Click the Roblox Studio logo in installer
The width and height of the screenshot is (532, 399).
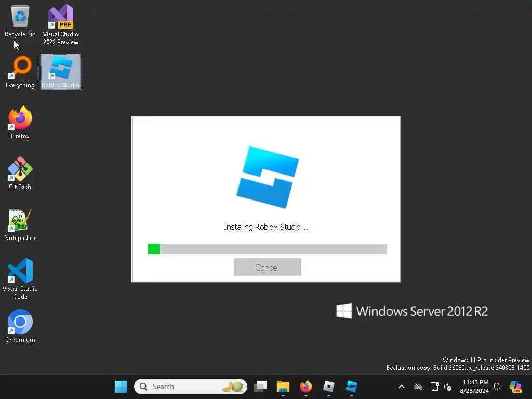[268, 177]
